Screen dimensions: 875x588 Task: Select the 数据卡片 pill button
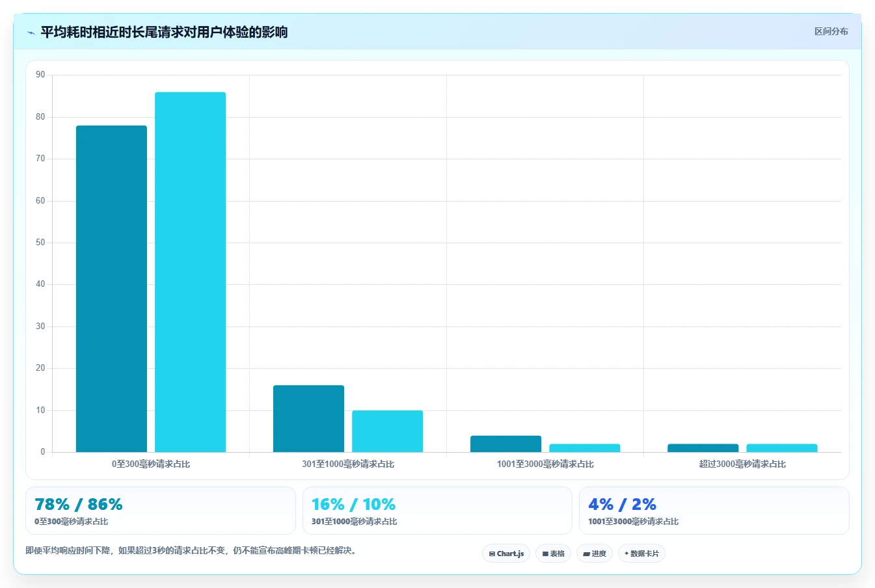click(641, 554)
